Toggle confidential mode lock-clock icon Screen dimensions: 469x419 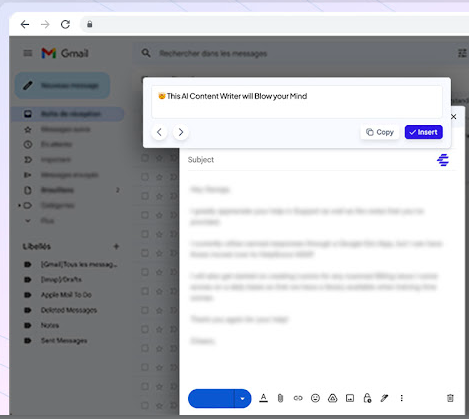click(x=367, y=398)
